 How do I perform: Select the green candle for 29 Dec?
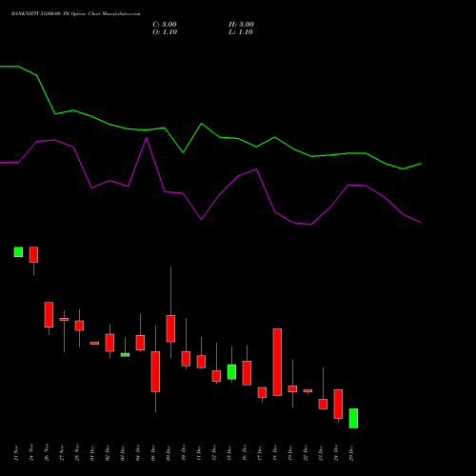[353, 418]
